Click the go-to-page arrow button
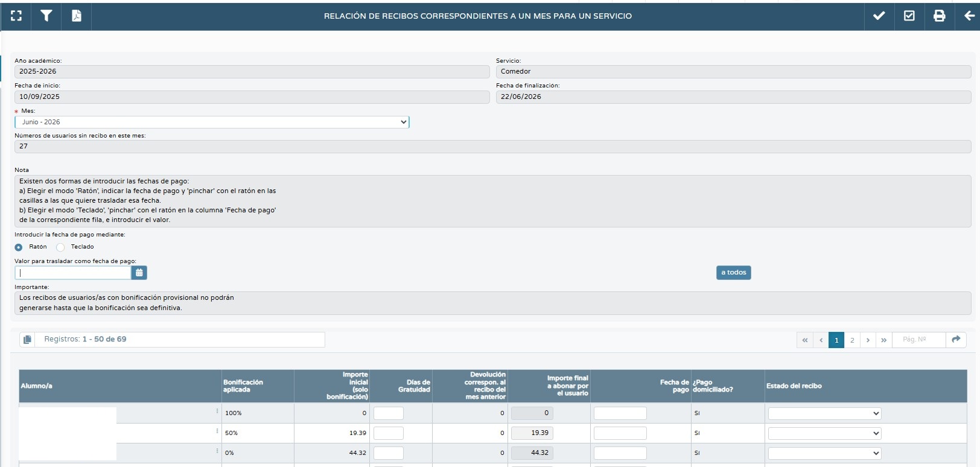The image size is (980, 467). [x=956, y=340]
